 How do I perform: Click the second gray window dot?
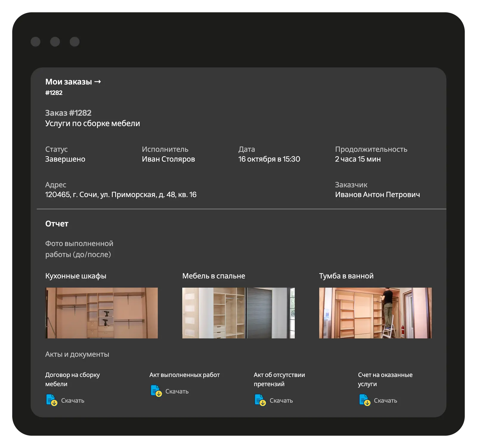pos(55,42)
